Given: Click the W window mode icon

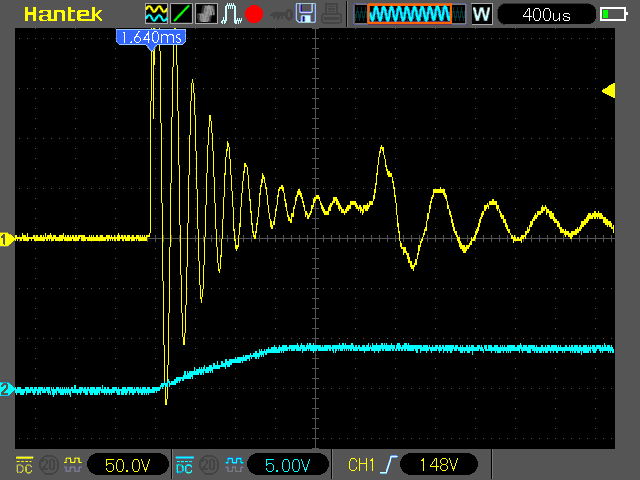Looking at the screenshot, I should click(481, 14).
